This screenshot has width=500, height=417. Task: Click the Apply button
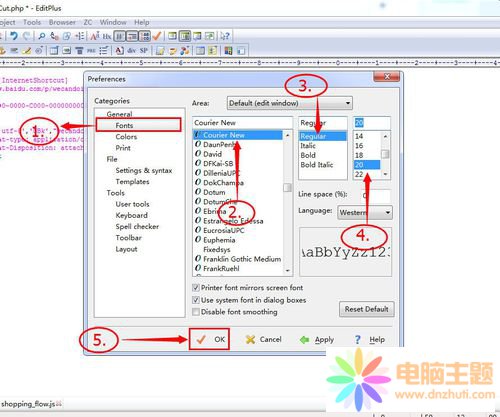[x=317, y=340]
